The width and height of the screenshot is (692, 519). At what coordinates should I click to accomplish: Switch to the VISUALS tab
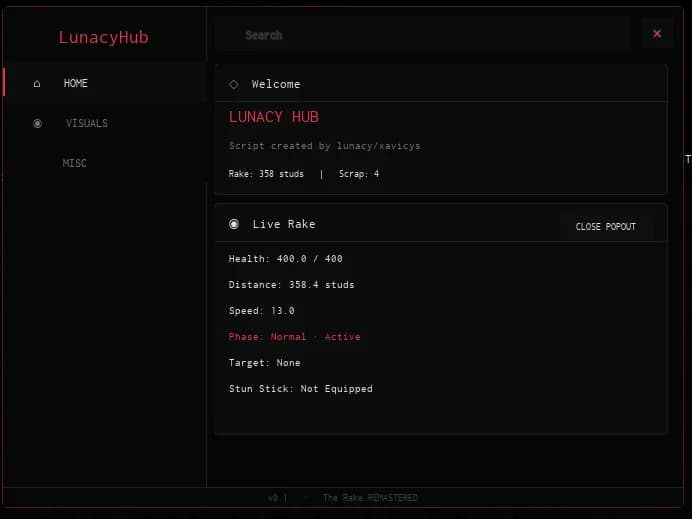(104, 123)
